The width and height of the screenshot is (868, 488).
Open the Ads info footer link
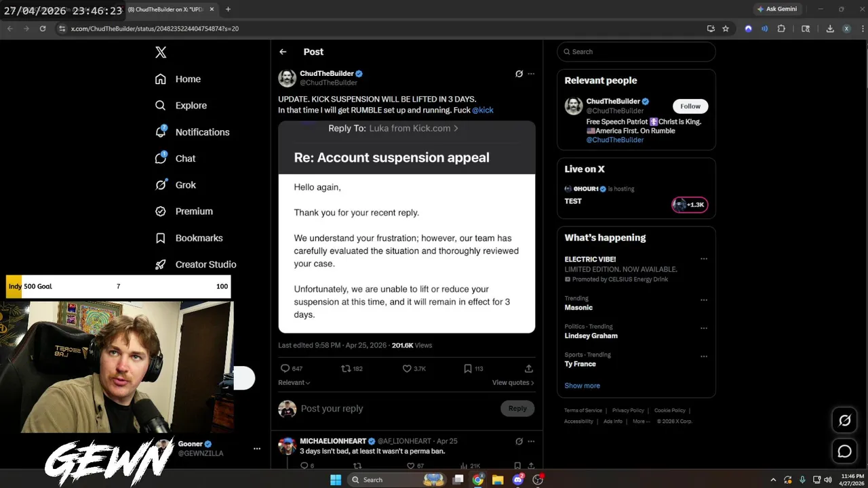(613, 421)
